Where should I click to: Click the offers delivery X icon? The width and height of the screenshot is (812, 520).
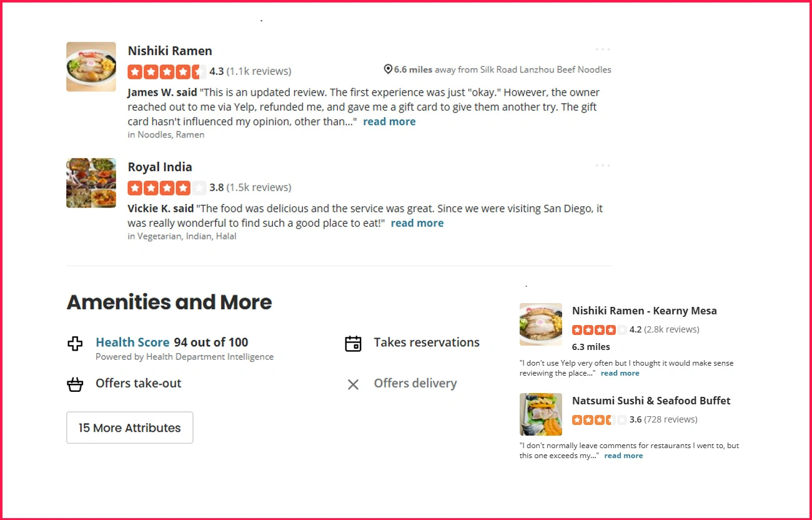pos(353,384)
